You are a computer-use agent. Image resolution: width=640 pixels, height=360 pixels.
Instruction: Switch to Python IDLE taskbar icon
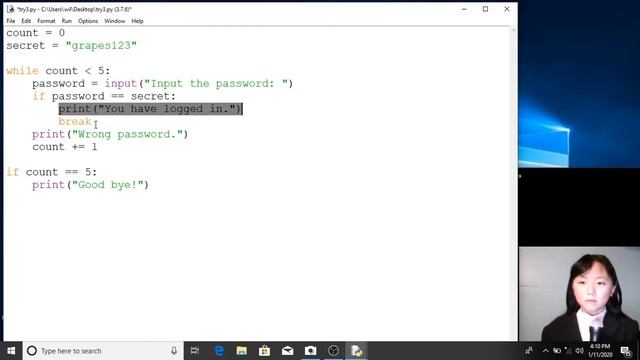356,351
